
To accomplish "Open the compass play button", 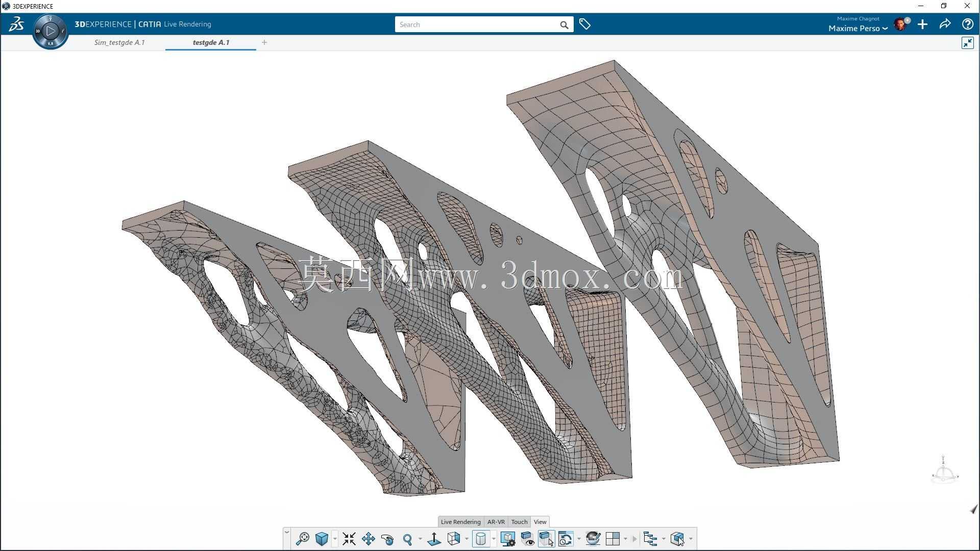I will 51,31.
